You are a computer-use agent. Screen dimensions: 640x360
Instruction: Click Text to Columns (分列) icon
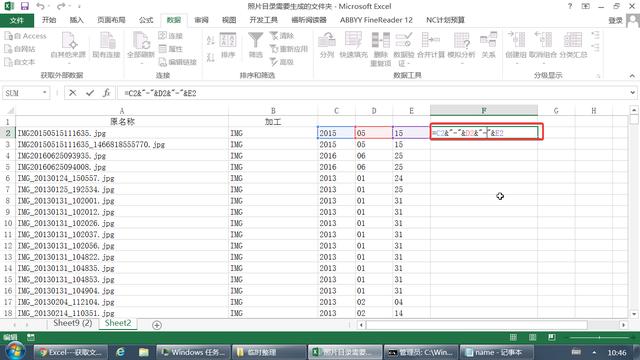[327, 45]
